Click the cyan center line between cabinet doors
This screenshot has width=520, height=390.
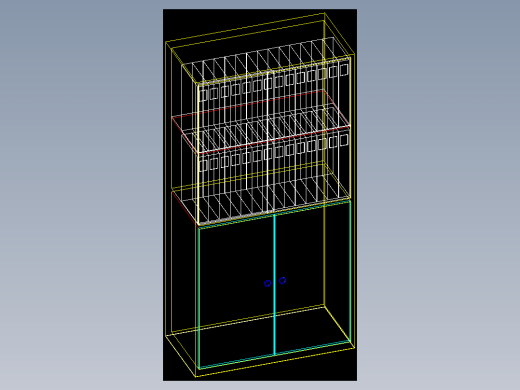[x=274, y=285]
